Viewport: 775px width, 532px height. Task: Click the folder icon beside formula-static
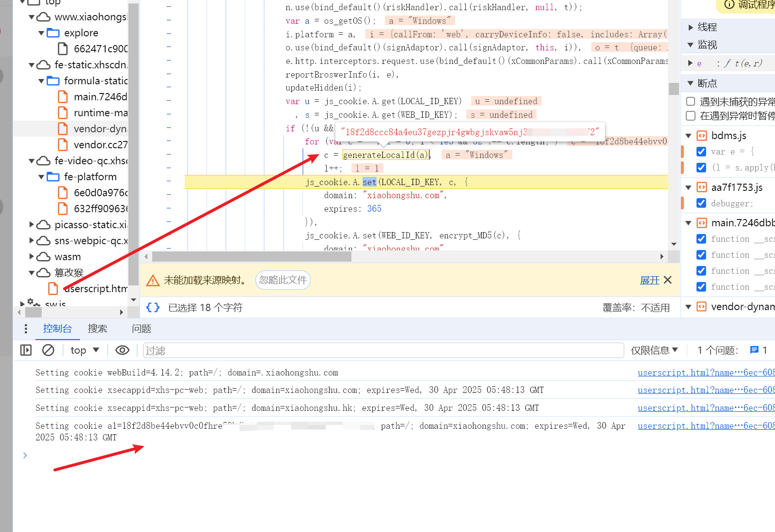point(53,81)
